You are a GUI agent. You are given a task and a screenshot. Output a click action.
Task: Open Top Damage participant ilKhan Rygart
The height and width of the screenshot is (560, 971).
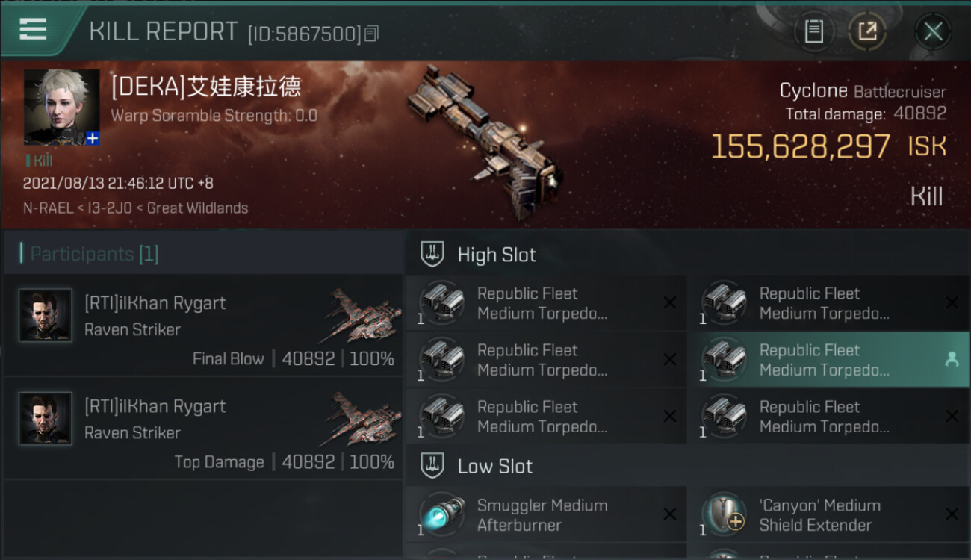pyautogui.click(x=203, y=428)
